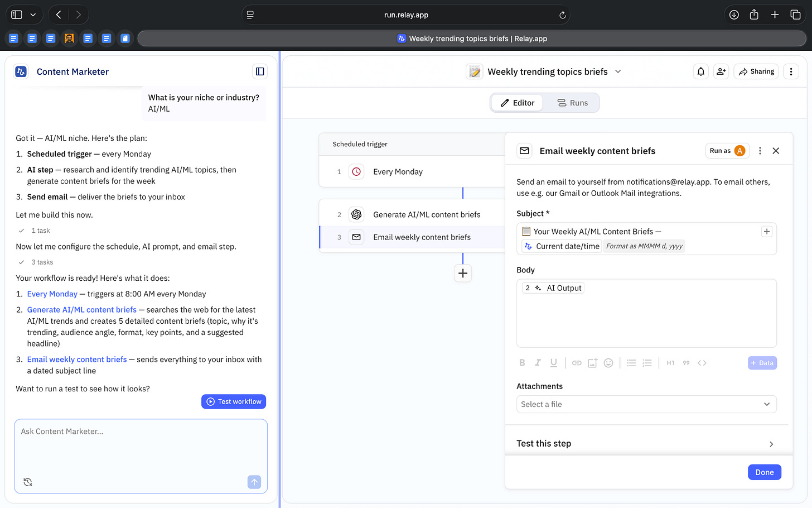The height and width of the screenshot is (508, 812).
Task: Expand the 'Test this step' section
Action: (x=646, y=444)
